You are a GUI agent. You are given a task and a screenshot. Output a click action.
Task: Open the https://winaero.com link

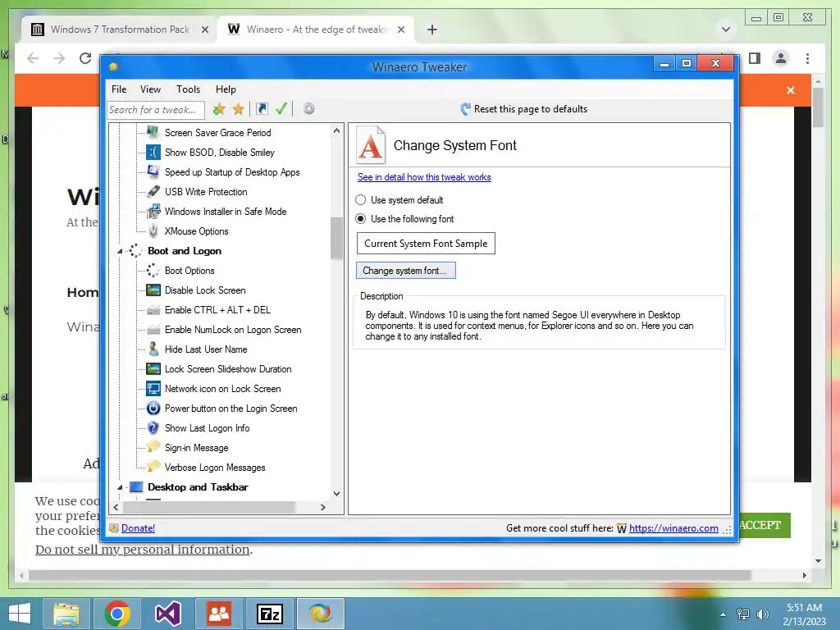pos(673,528)
